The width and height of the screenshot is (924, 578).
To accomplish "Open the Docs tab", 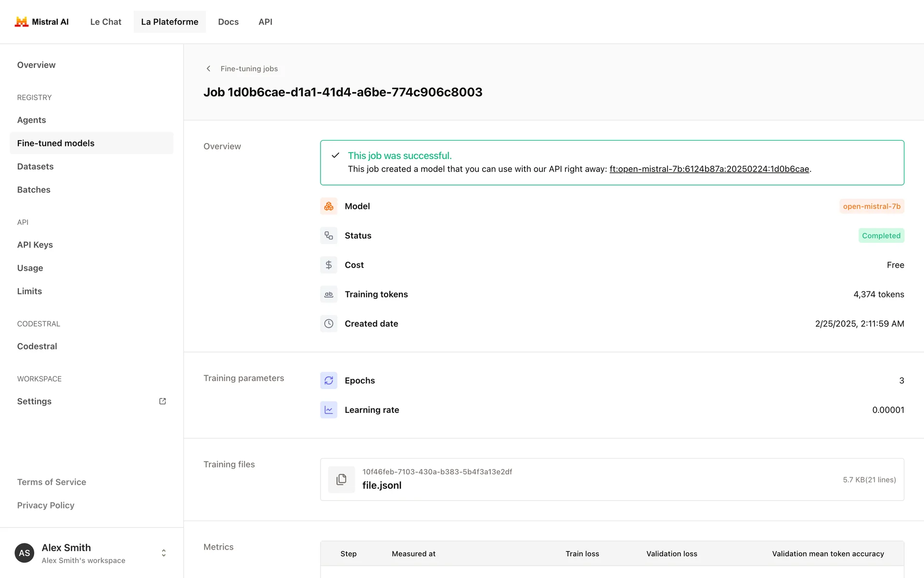I will pos(228,22).
